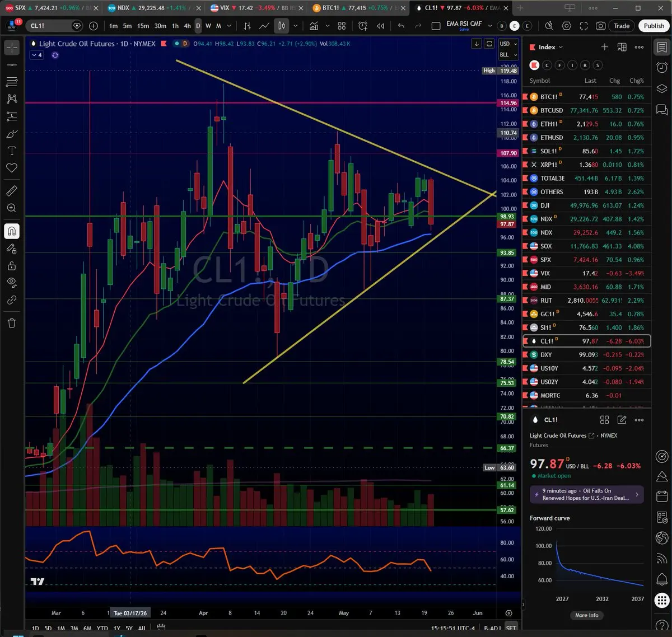Create an alert from toolbar

pos(363,26)
